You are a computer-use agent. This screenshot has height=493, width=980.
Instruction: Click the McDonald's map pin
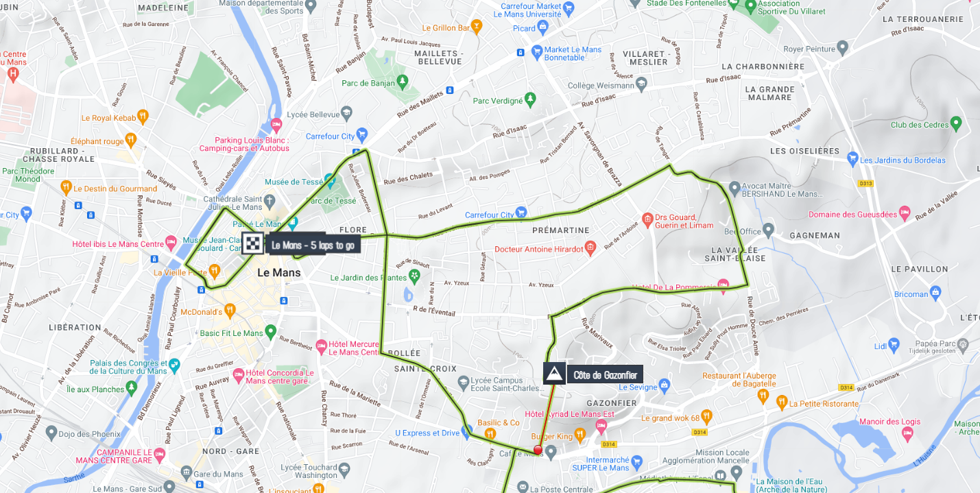click(x=230, y=311)
